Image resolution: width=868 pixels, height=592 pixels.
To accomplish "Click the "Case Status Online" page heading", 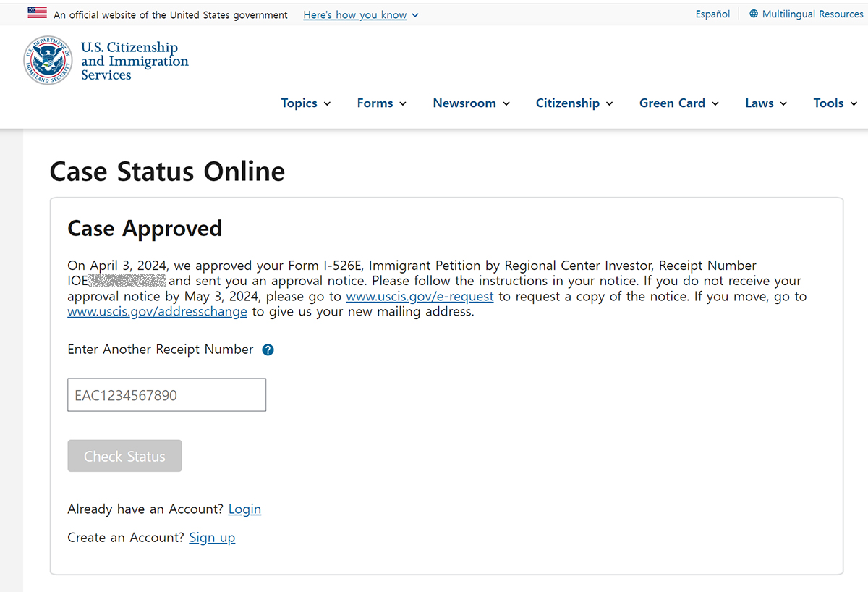I will point(167,172).
